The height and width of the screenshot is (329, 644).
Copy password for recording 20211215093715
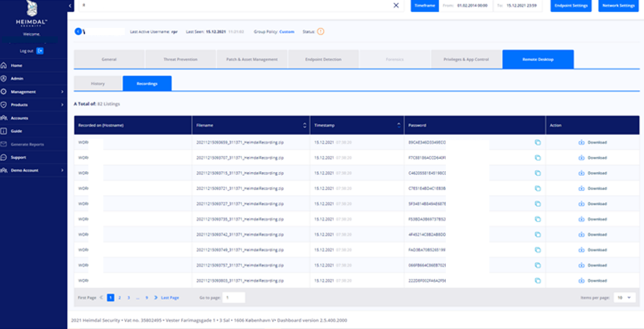(x=537, y=173)
